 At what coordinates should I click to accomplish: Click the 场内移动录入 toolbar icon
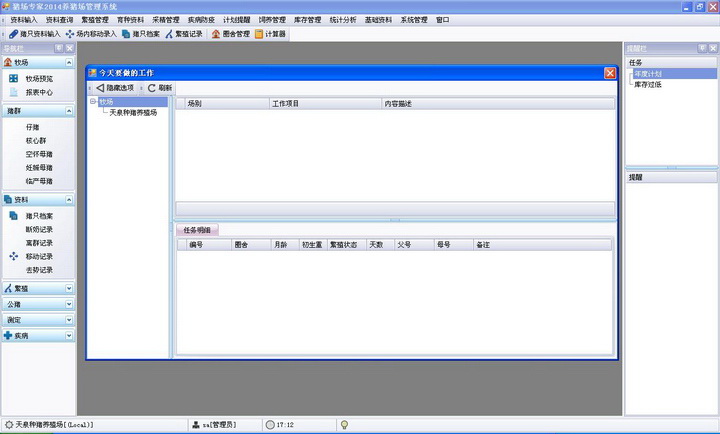91,34
